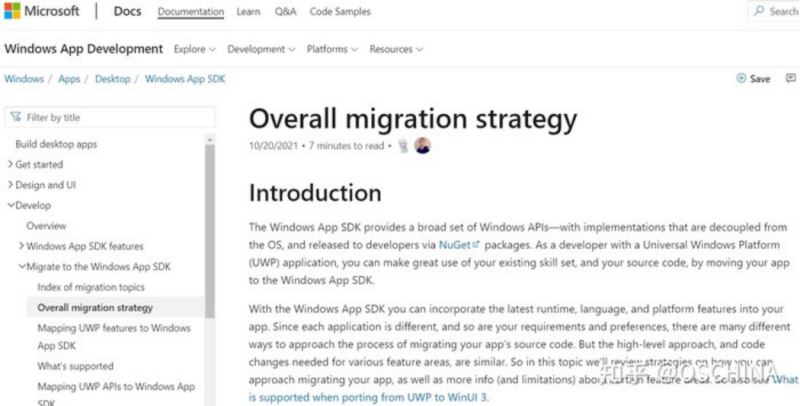The height and width of the screenshot is (406, 800).
Task: Click the Microsoft logo
Action: 12,11
